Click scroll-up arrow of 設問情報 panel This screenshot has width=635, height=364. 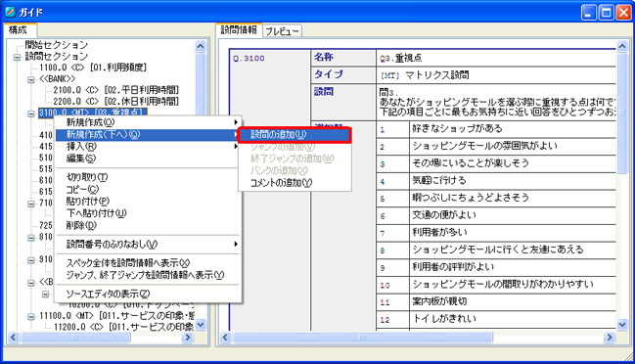pyautogui.click(x=622, y=46)
